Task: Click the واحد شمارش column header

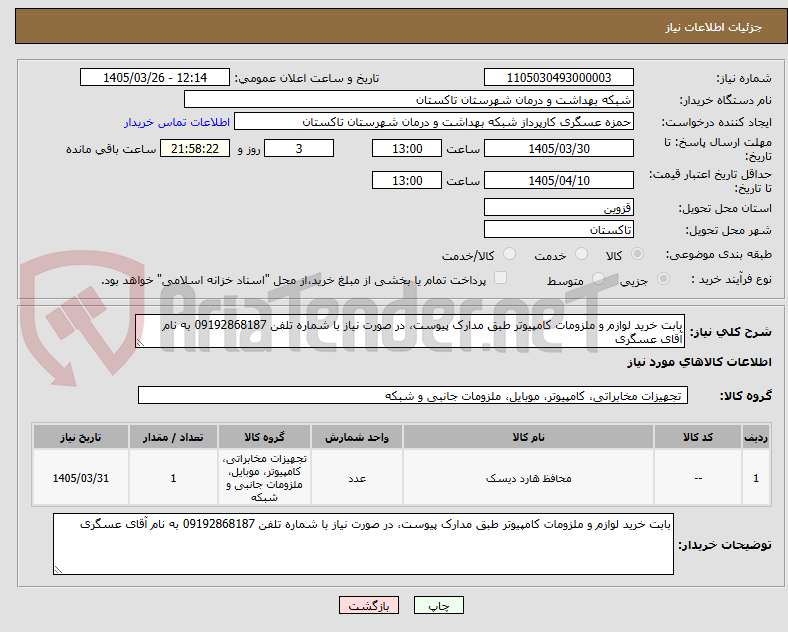Action: coord(357,437)
